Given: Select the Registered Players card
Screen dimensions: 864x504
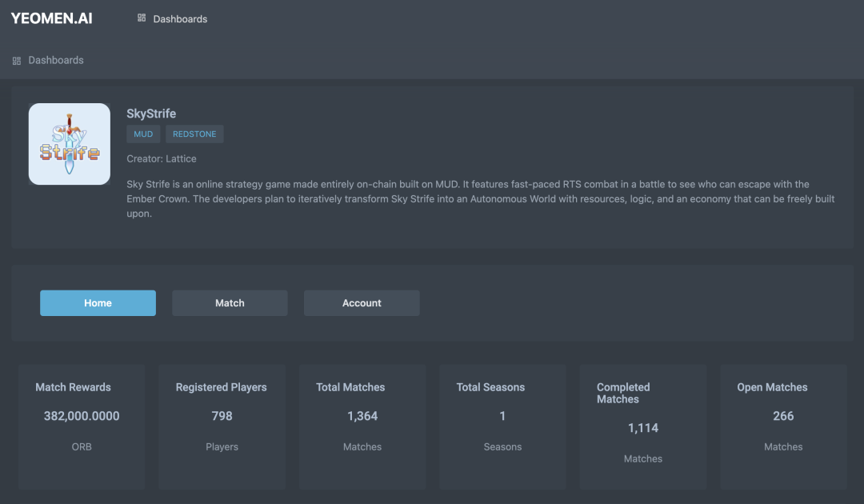Looking at the screenshot, I should pos(222,426).
